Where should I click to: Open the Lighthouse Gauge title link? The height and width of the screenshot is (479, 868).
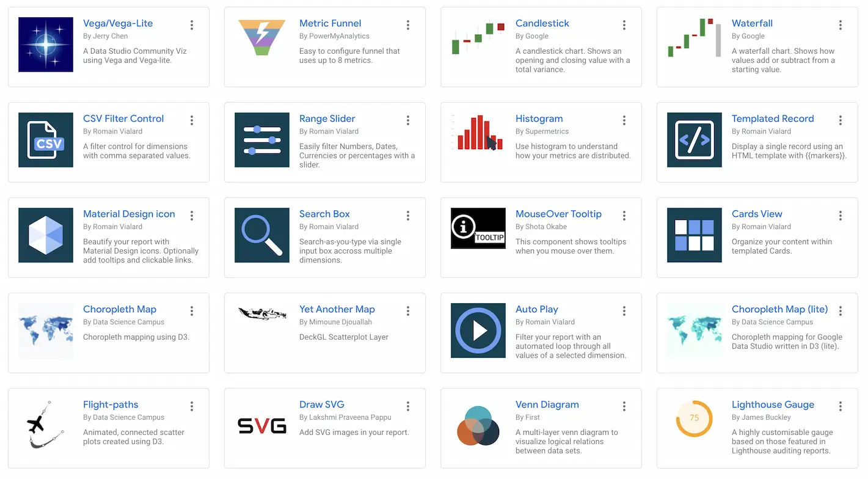click(773, 404)
